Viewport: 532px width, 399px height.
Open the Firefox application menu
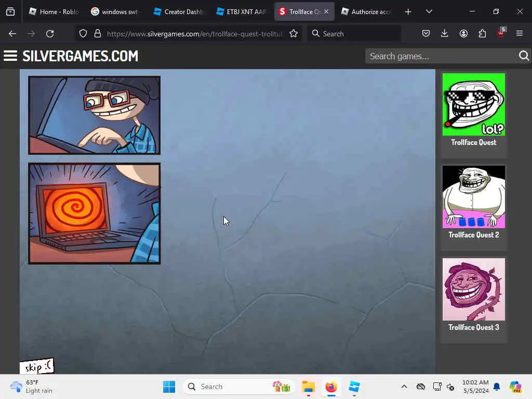coord(520,33)
